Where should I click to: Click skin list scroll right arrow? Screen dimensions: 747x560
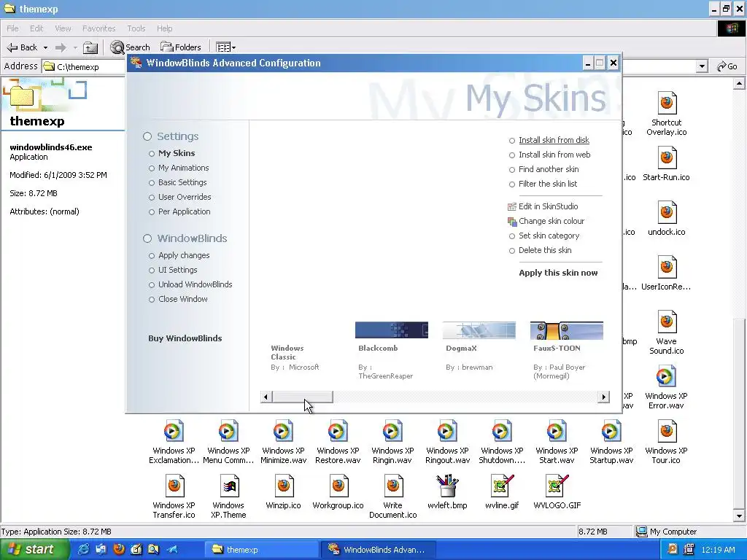point(603,397)
